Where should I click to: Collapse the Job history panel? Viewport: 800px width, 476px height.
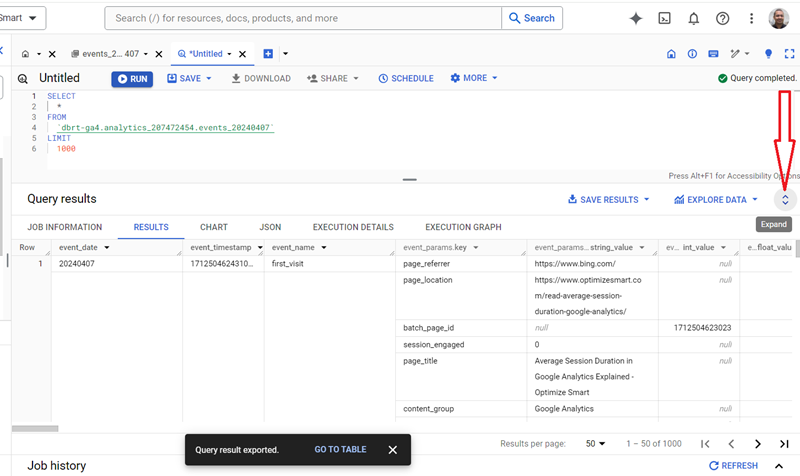[x=778, y=466]
